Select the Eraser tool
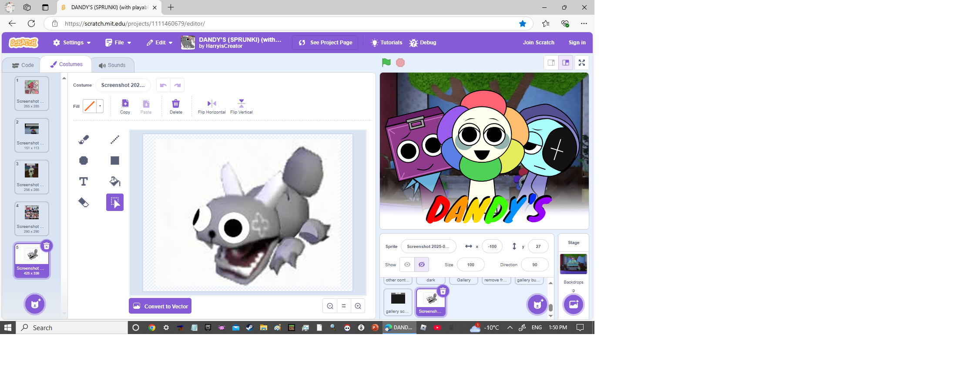Image resolution: width=980 pixels, height=388 pixels. (84, 202)
